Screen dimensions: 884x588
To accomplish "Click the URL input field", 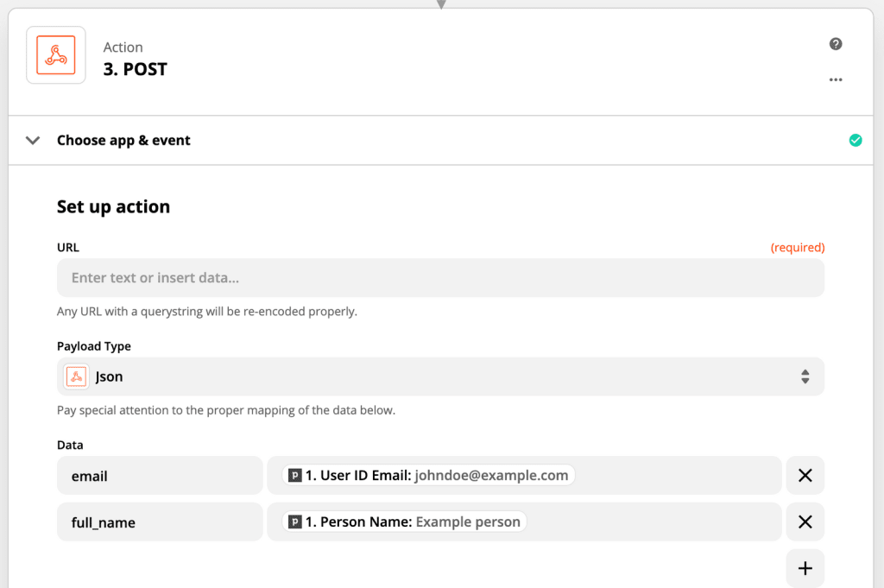I will (440, 278).
